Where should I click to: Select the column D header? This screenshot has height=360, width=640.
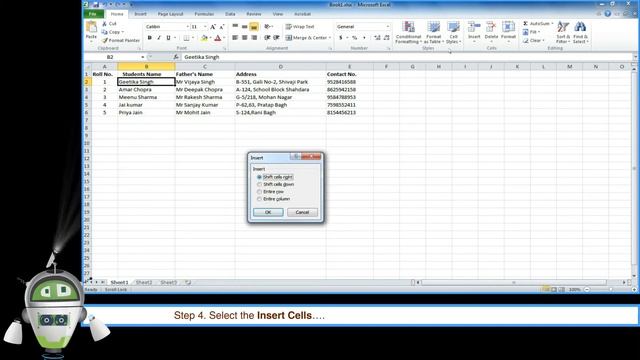pyautogui.click(x=280, y=67)
